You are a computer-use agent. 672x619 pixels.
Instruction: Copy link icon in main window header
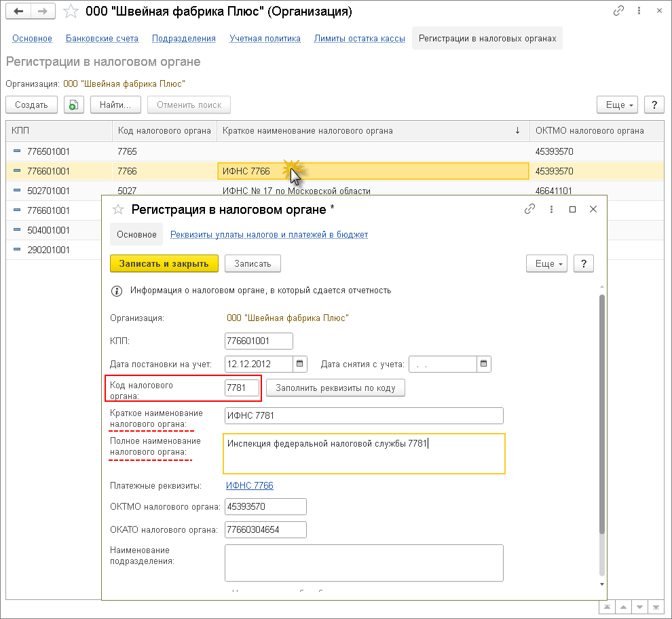tap(618, 11)
